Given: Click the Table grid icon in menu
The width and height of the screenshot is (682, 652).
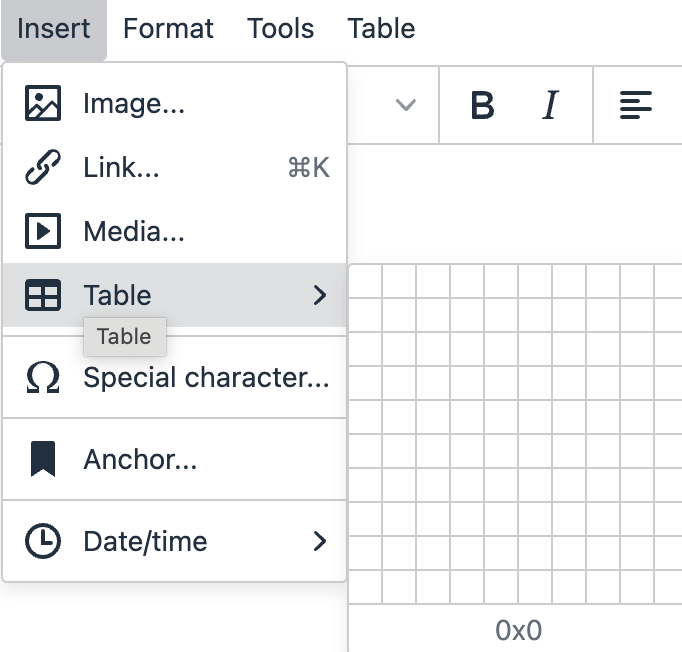Looking at the screenshot, I should pos(43,295).
